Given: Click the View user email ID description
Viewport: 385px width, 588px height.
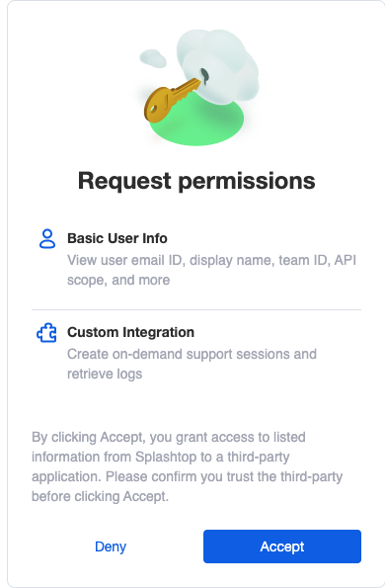Looking at the screenshot, I should [x=211, y=270].
